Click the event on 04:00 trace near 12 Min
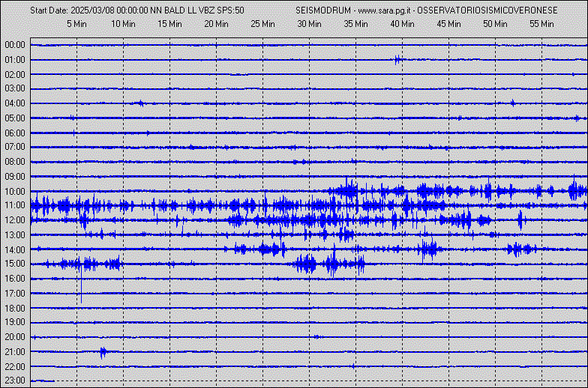The width and height of the screenshot is (588, 388). (141, 103)
